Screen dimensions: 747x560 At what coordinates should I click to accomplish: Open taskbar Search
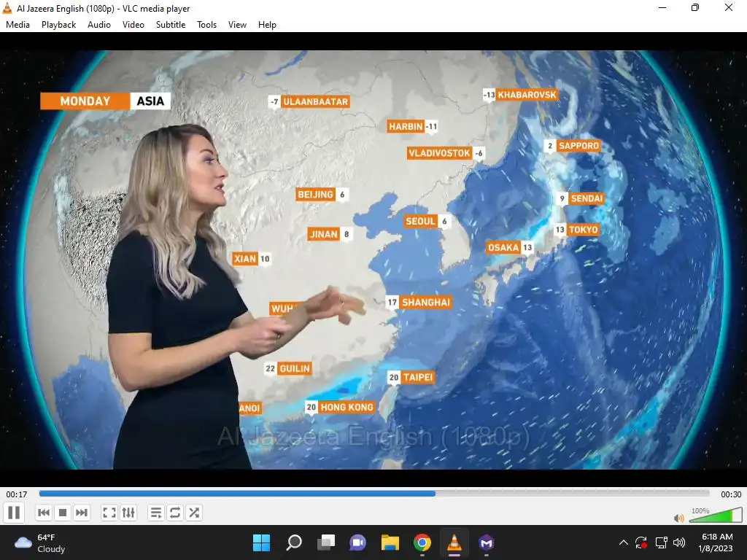[x=293, y=542]
